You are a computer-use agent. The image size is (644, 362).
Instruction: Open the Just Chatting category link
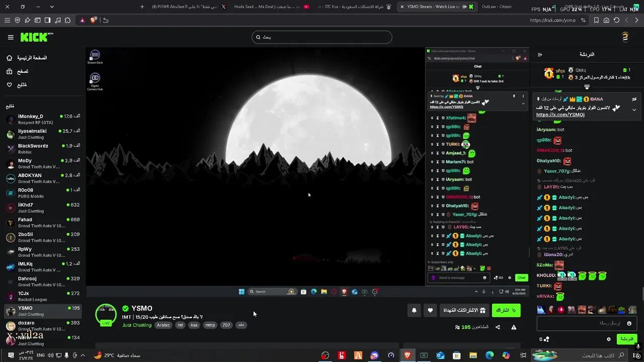tap(137, 325)
